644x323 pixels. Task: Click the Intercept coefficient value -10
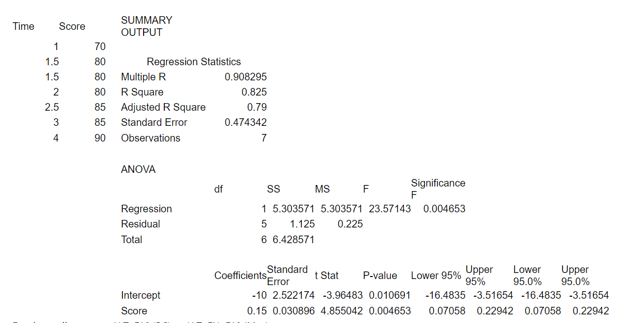click(259, 295)
